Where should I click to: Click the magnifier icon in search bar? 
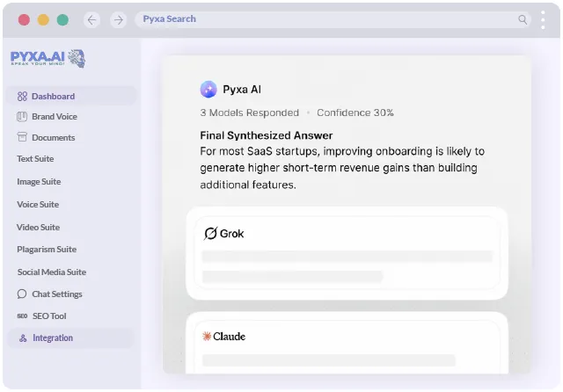[523, 19]
